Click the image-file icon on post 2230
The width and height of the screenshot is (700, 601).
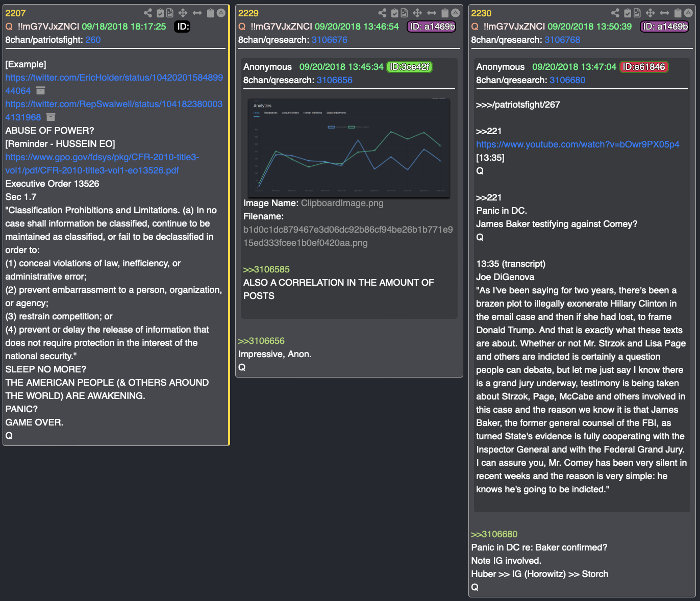pos(637,13)
